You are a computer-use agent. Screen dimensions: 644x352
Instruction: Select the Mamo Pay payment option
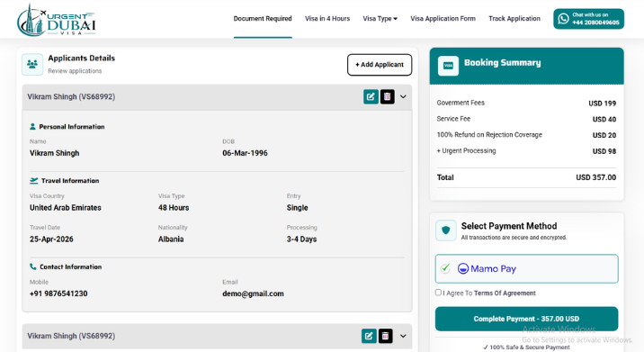click(526, 268)
